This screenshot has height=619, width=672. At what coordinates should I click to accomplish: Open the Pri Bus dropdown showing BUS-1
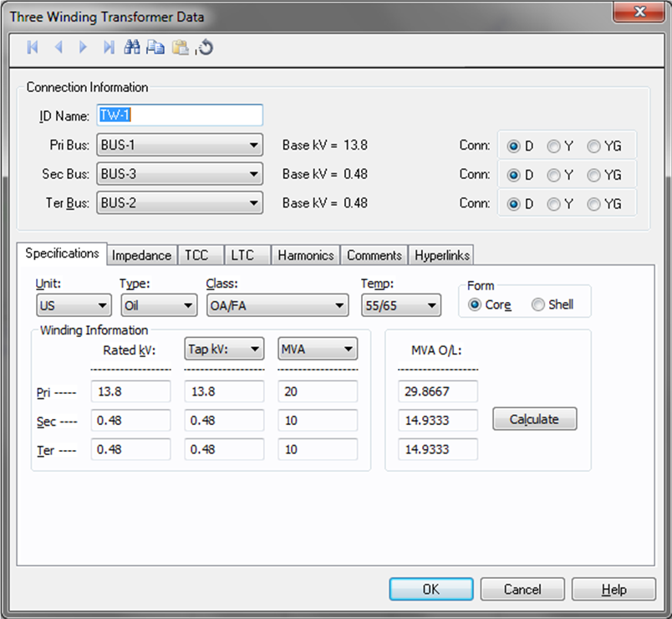tap(180, 146)
